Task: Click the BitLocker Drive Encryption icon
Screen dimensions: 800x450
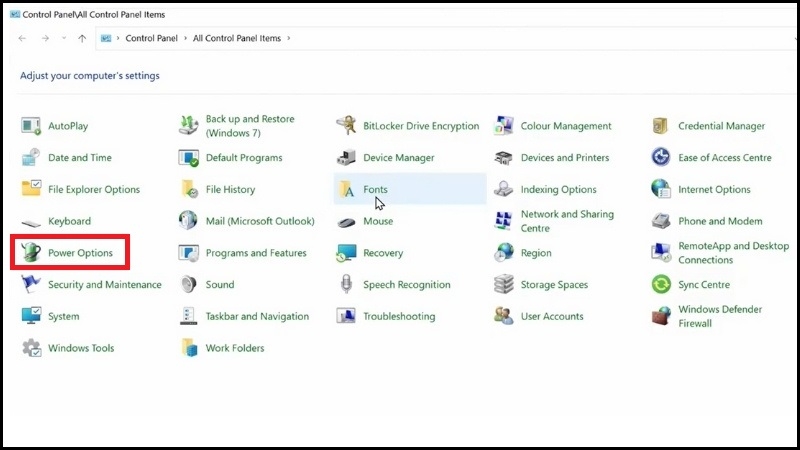Action: click(346, 126)
